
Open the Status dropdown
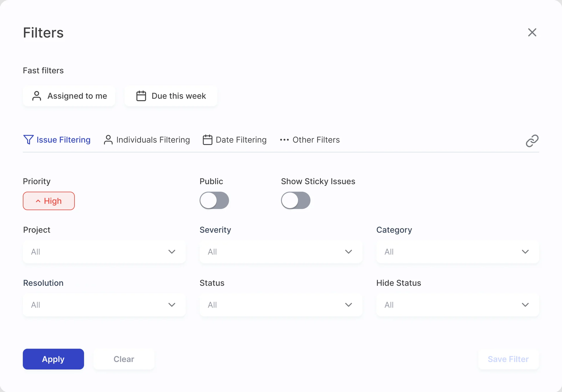[x=281, y=305]
